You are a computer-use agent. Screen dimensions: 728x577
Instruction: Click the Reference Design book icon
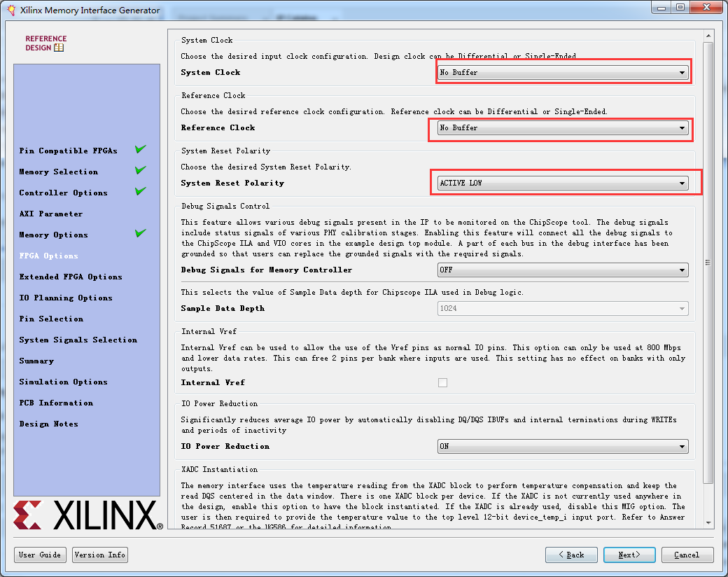[59, 48]
